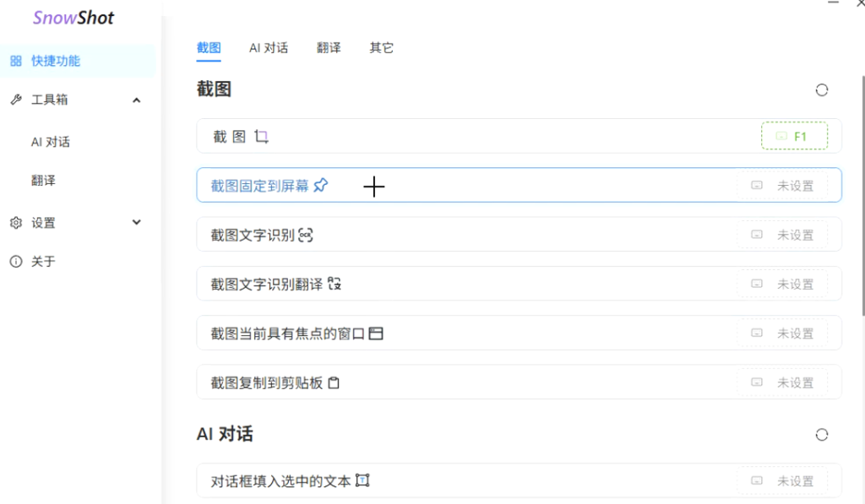Viewport: 865px width, 504px height.
Task: Click the crop icon next to 截 图
Action: [x=262, y=136]
